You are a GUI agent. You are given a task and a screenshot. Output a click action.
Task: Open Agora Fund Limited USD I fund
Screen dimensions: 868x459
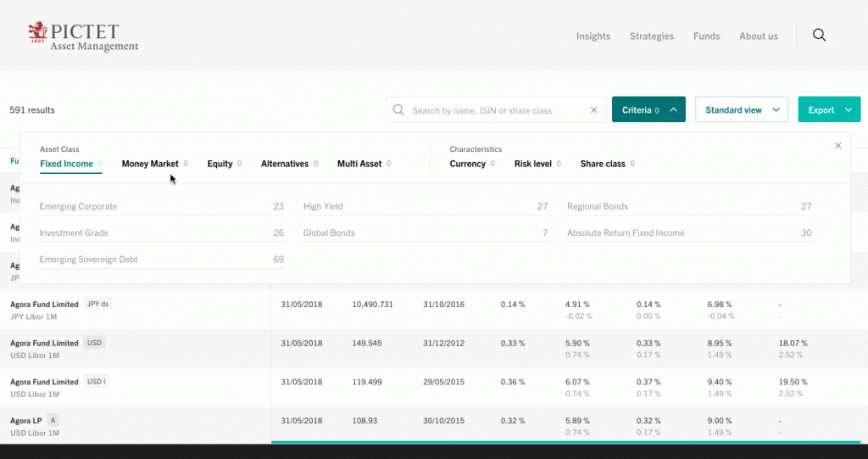tap(44, 382)
